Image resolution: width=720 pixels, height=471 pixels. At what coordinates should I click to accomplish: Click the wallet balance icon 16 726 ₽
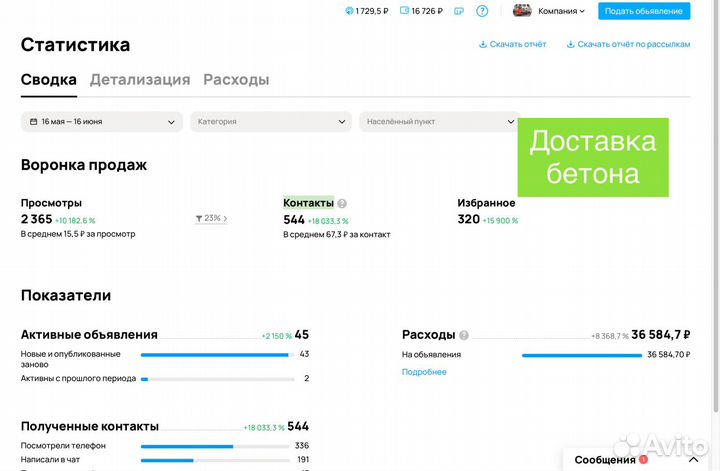tap(405, 11)
